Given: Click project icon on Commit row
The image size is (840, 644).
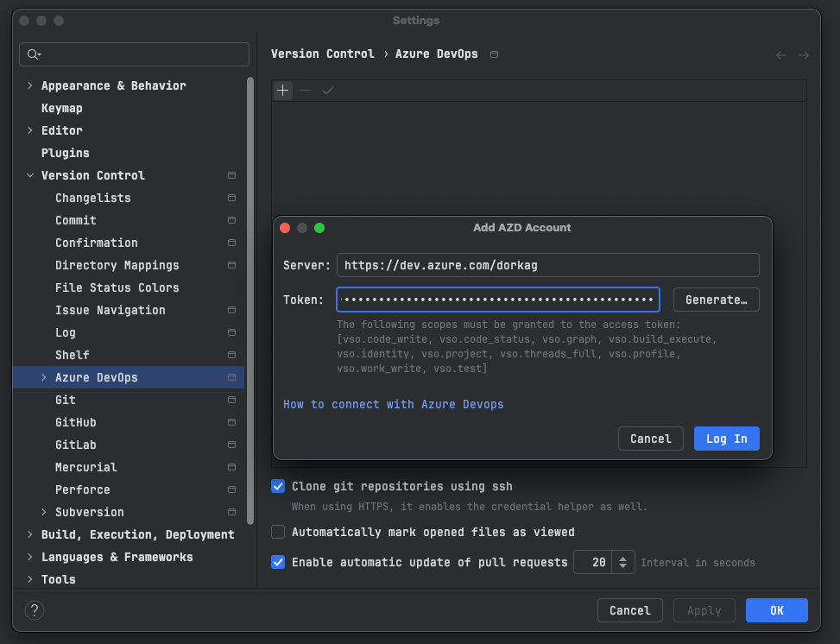Looking at the screenshot, I should pyautogui.click(x=231, y=220).
